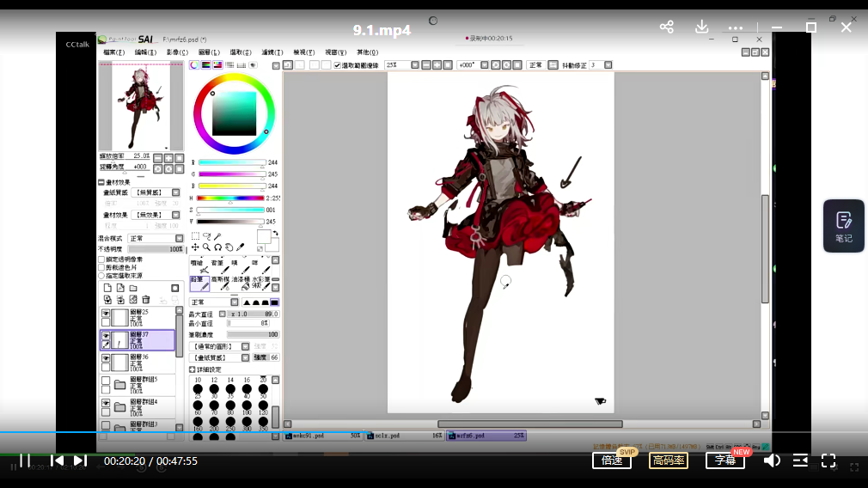
Task: Zoom in the navigator with plus button
Action: click(168, 158)
